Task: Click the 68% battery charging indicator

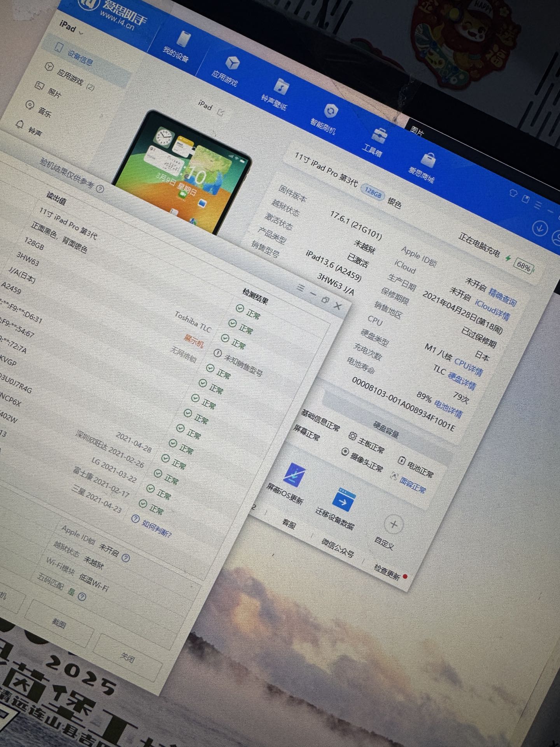Action: pyautogui.click(x=524, y=267)
